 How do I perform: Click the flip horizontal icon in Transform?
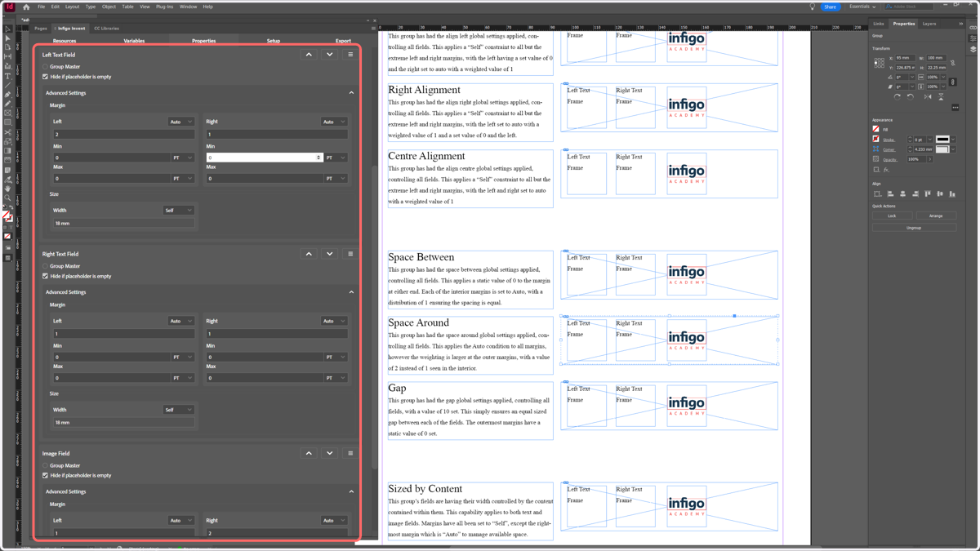click(x=928, y=96)
